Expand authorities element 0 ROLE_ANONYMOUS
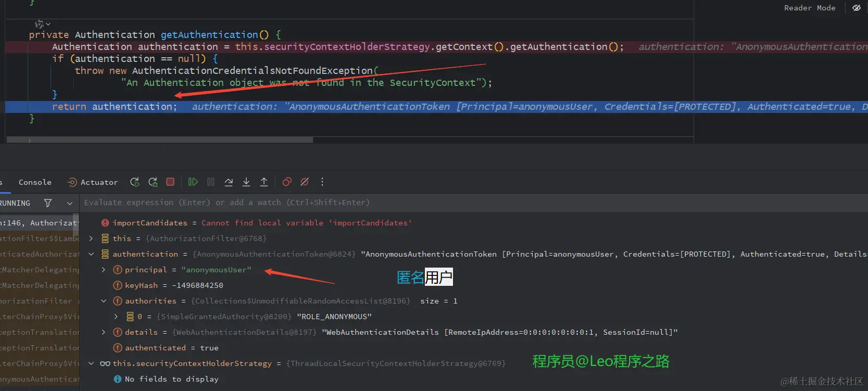Image resolution: width=868 pixels, height=391 pixels. [x=116, y=317]
